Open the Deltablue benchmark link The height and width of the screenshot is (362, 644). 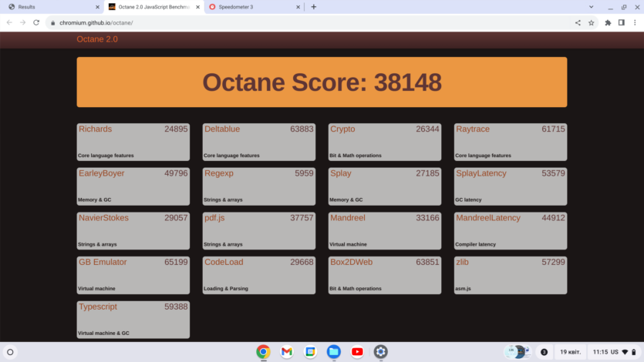[x=222, y=129]
